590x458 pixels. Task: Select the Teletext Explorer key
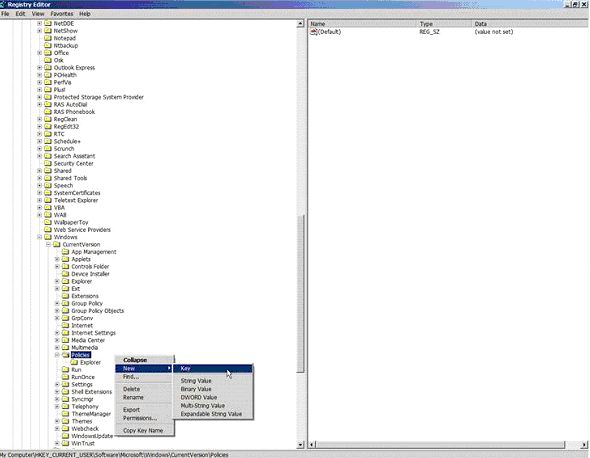[x=76, y=200]
